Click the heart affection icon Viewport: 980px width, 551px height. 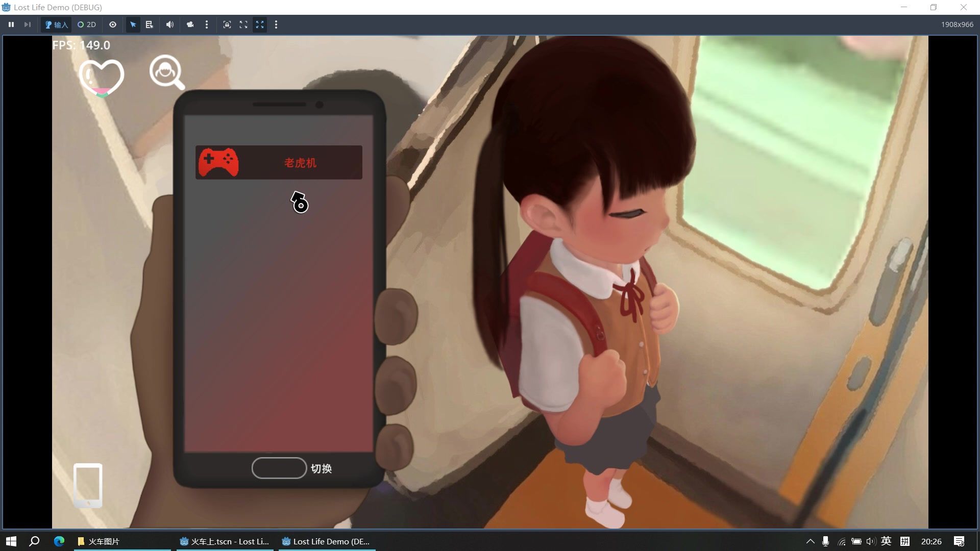point(102,78)
